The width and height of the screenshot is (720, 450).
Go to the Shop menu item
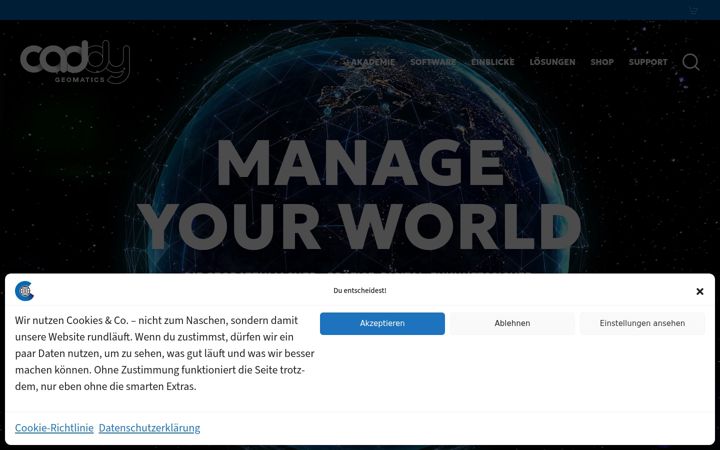(x=602, y=62)
